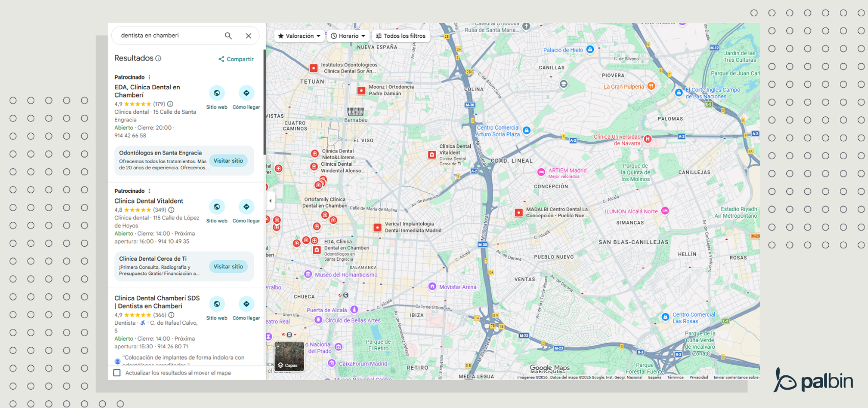Click Cómo llegar directions icon for EDA clinic
The height and width of the screenshot is (408, 868).
[x=246, y=93]
